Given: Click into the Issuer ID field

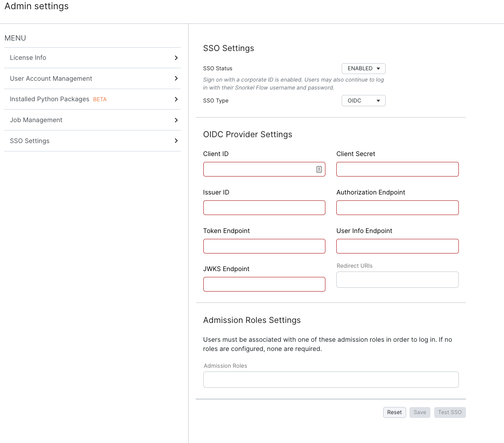Looking at the screenshot, I should click(264, 208).
